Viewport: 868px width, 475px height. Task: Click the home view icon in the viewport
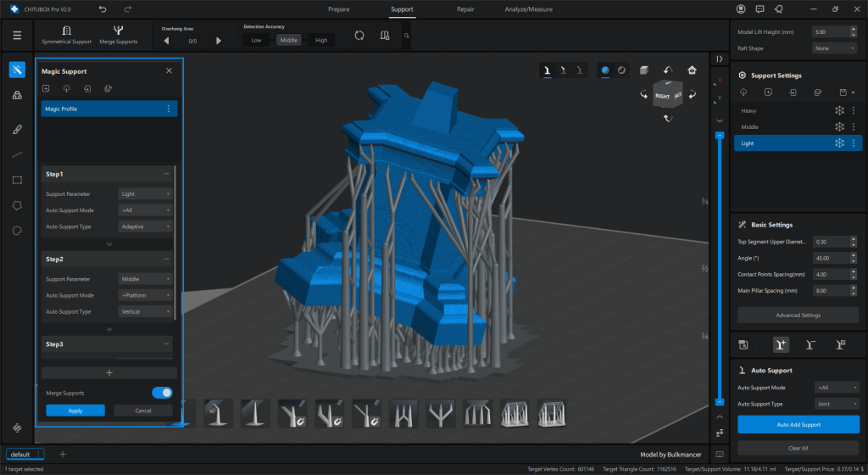692,70
